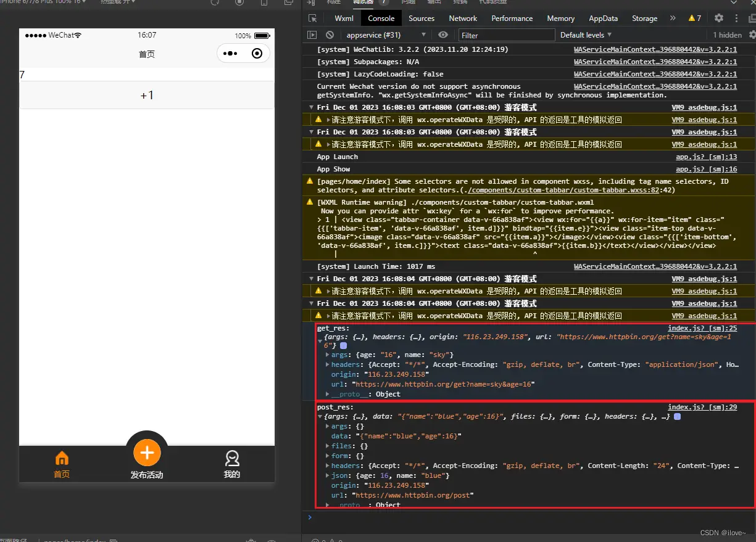Open the WAServiceMainContext link on the Launch Time row
Image resolution: width=756 pixels, height=542 pixels.
coord(655,266)
